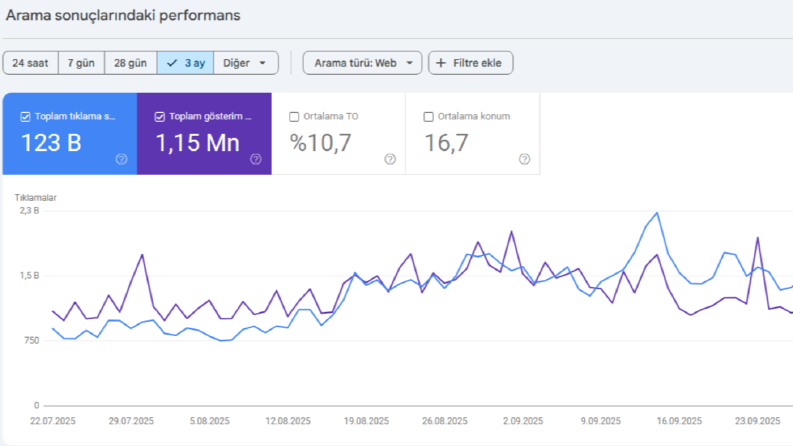
Task: Click the 123 B total clicks value
Action: click(51, 143)
